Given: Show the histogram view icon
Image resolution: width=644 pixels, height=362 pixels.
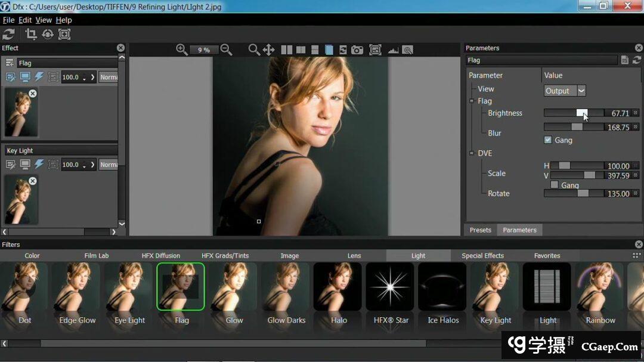Looking at the screenshot, I should (393, 50).
